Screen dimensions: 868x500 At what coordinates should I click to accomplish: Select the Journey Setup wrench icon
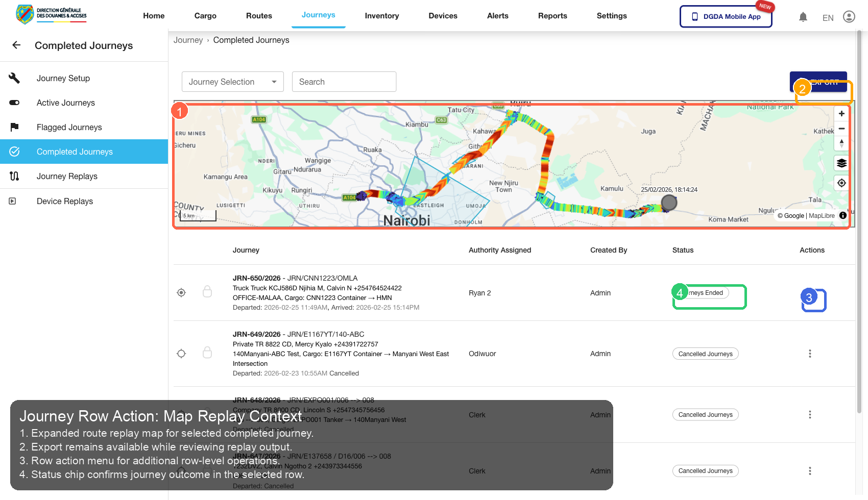coord(14,78)
